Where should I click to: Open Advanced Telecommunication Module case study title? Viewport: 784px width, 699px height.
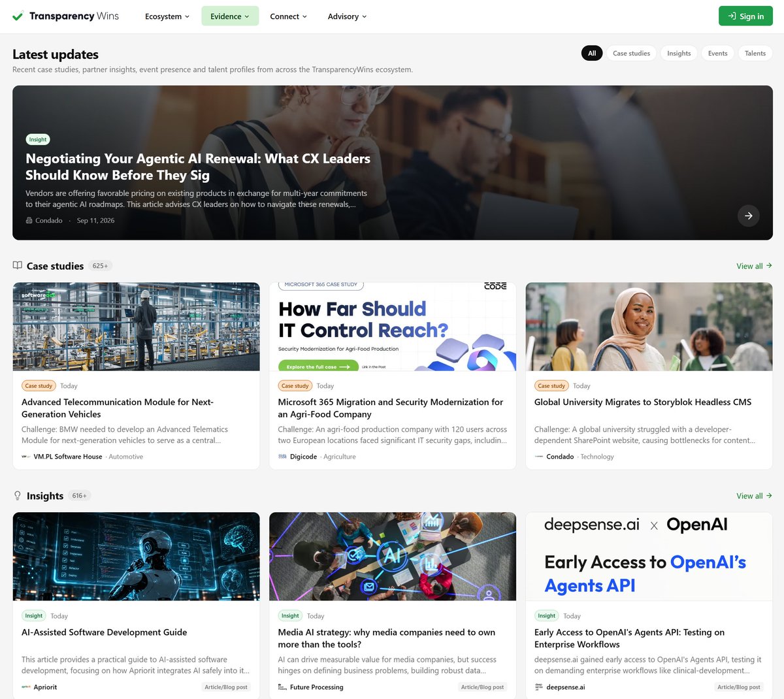click(118, 408)
